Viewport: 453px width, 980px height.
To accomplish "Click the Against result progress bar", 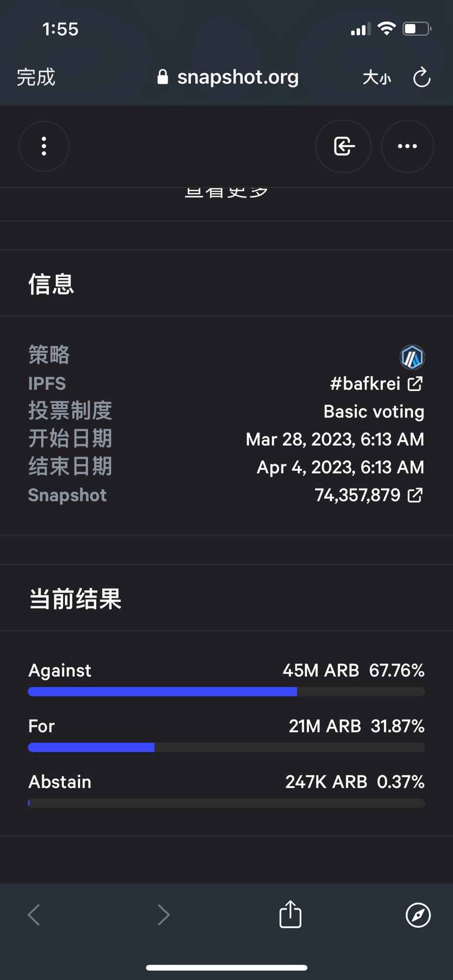I will [226, 691].
